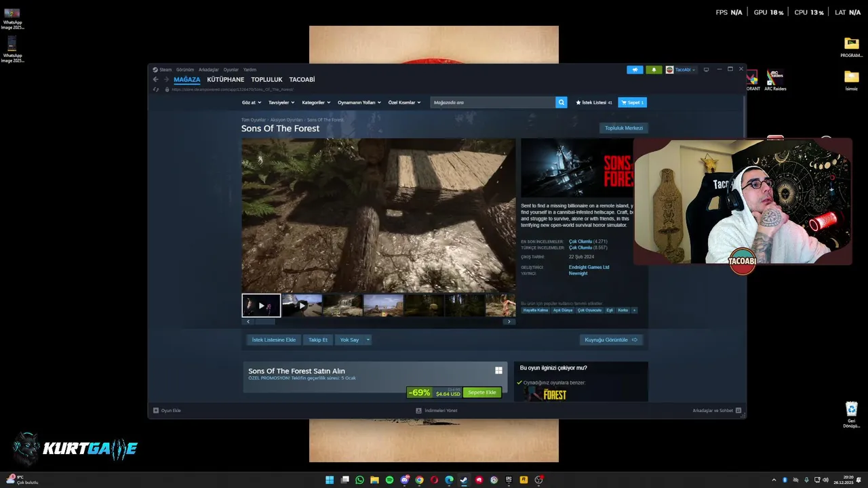This screenshot has width=868, height=488.
Task: Open File Explorer from the taskbar
Action: point(374,480)
